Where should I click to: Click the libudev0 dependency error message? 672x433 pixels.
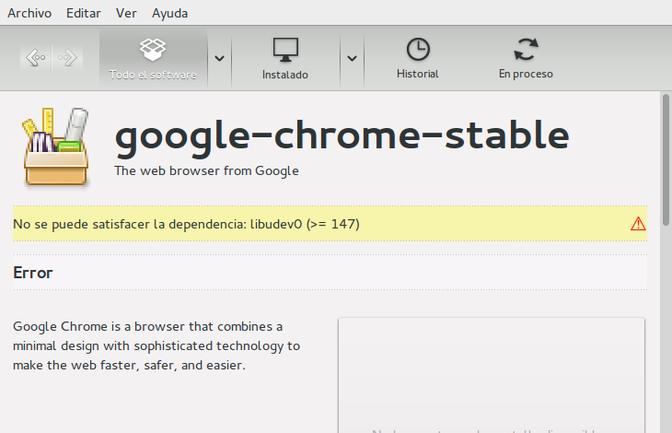[186, 224]
